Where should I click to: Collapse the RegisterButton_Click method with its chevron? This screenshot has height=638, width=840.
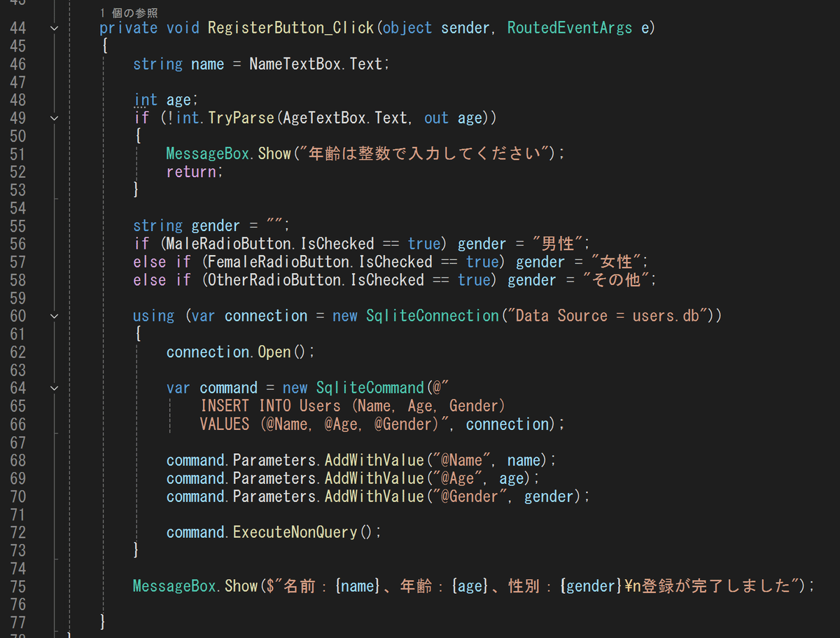54,27
